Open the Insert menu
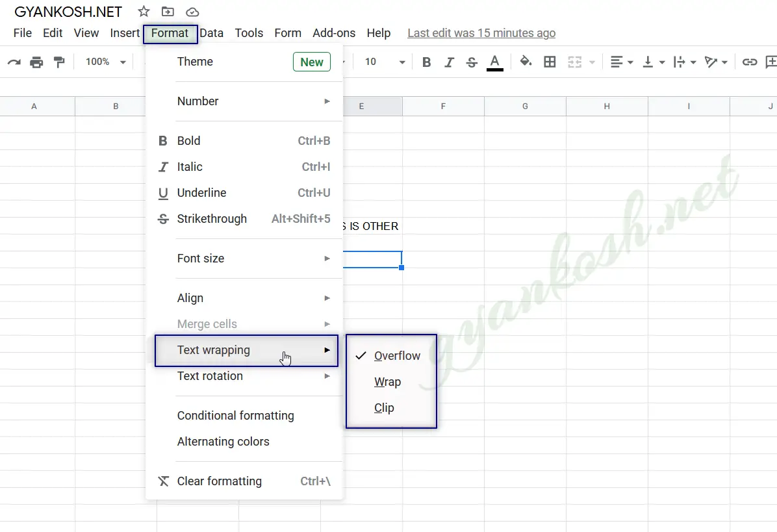The width and height of the screenshot is (777, 532). [x=125, y=33]
